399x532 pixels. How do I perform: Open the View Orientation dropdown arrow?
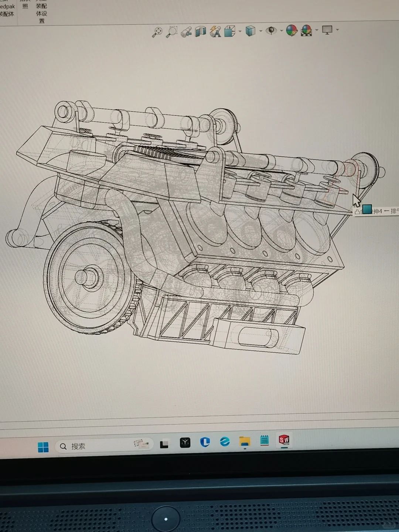[240, 31]
